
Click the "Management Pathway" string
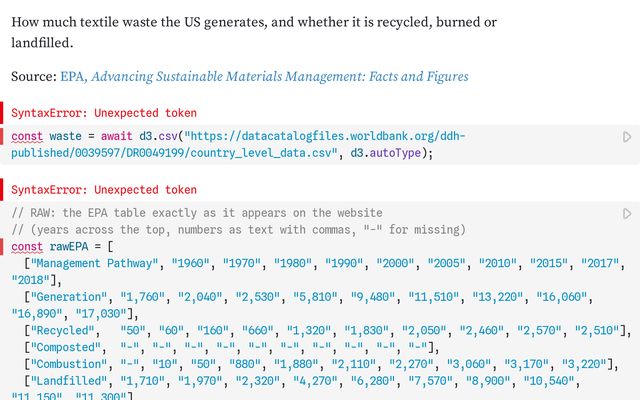pos(94,263)
